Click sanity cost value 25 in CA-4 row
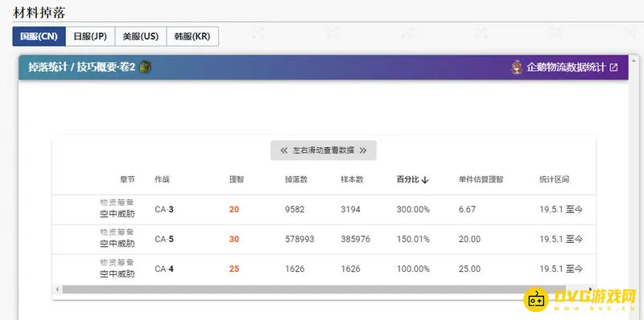This screenshot has height=320, width=644. (x=234, y=269)
